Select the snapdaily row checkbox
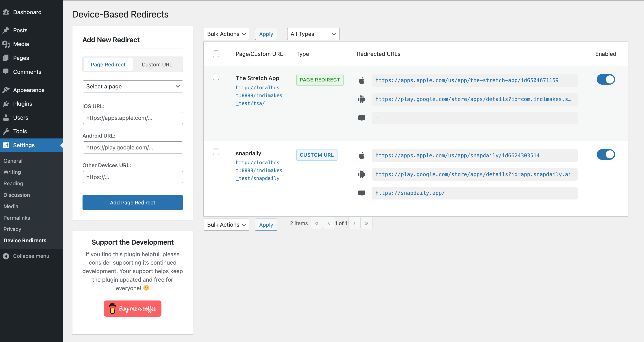 pyautogui.click(x=216, y=152)
